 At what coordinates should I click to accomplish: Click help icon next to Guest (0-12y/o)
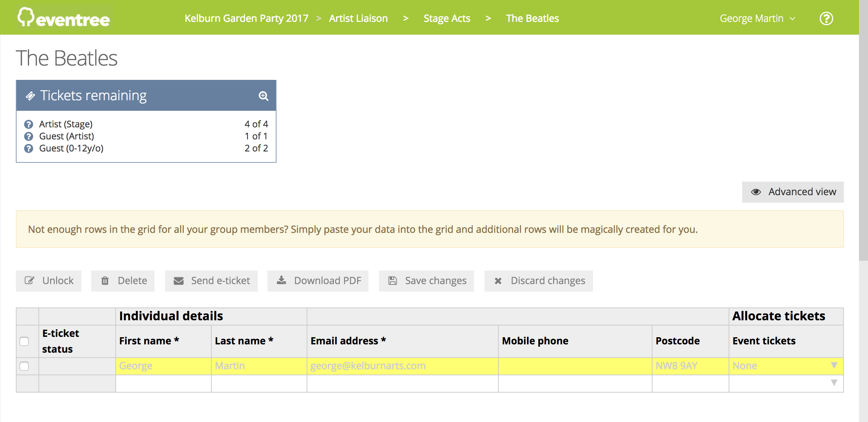[29, 148]
